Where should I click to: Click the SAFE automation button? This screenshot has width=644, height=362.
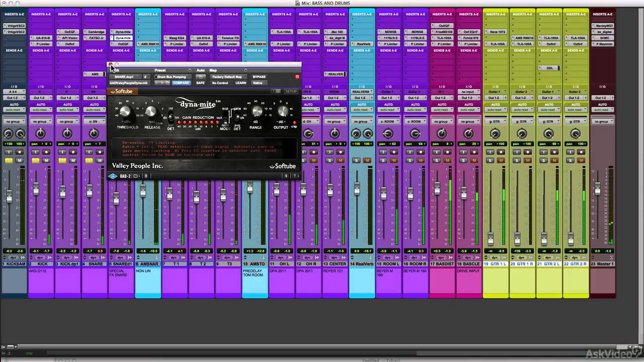point(200,83)
